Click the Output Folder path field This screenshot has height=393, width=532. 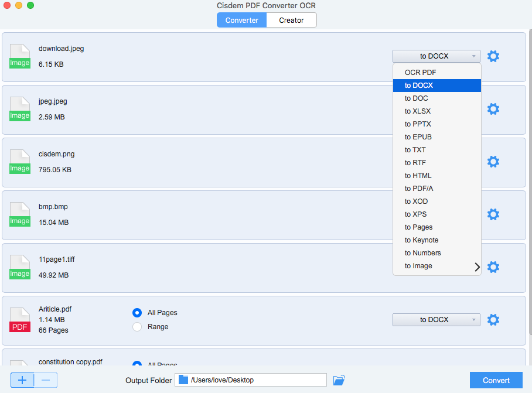point(251,380)
